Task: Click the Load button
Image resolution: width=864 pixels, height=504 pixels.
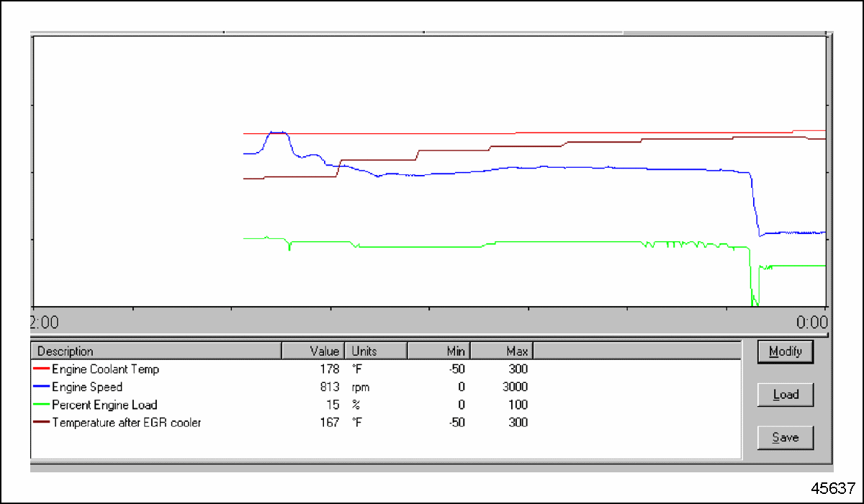Action: tap(785, 395)
